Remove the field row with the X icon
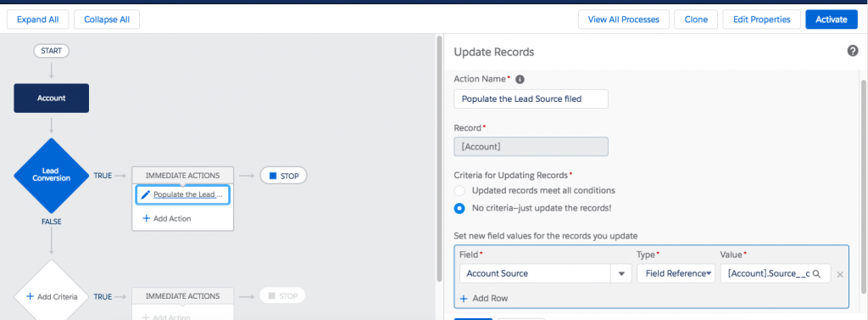Viewport: 868px width, 320px height. pos(840,274)
